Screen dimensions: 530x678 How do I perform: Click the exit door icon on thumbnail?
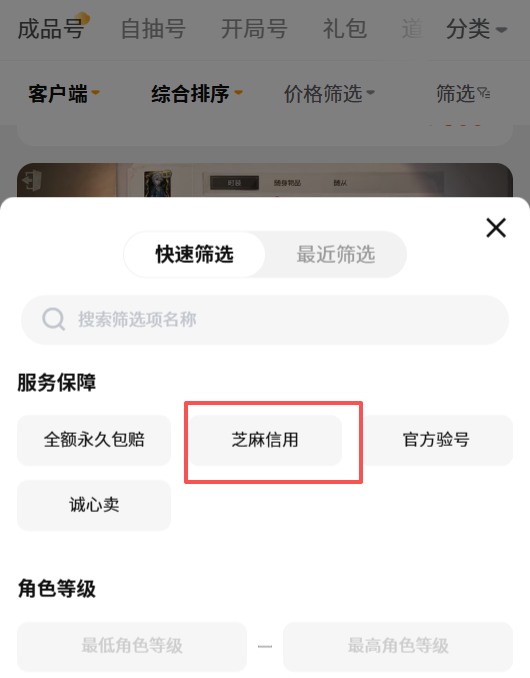(32, 180)
